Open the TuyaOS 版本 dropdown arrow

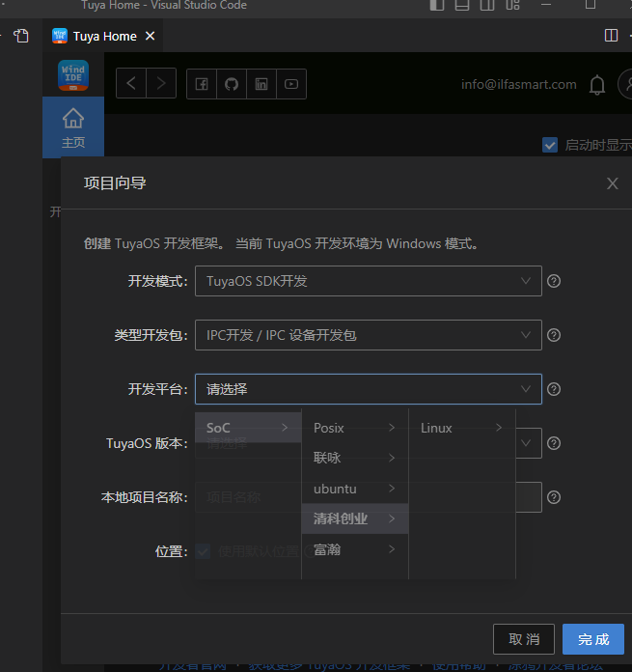point(526,443)
